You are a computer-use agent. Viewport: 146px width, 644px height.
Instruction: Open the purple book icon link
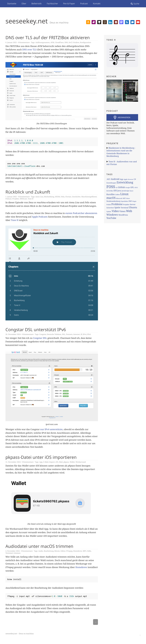click(x=94, y=22)
